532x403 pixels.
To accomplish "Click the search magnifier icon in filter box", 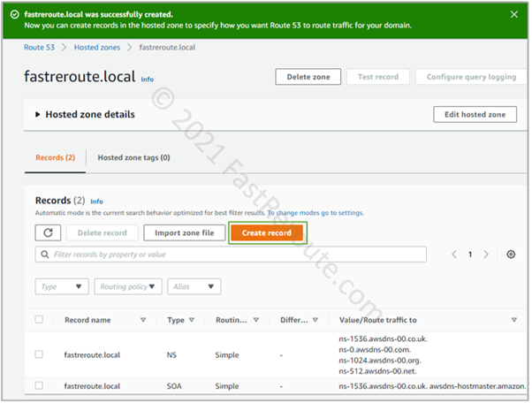I will [x=44, y=254].
